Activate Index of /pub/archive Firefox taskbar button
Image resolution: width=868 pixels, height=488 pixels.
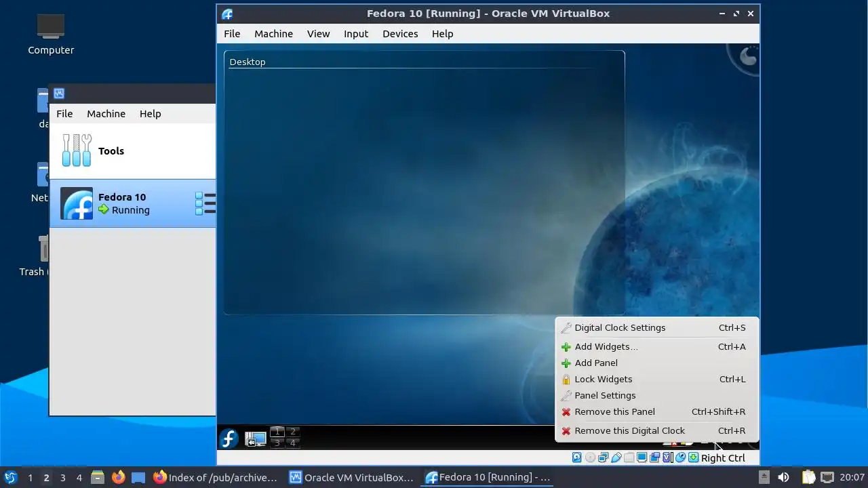pos(216,477)
